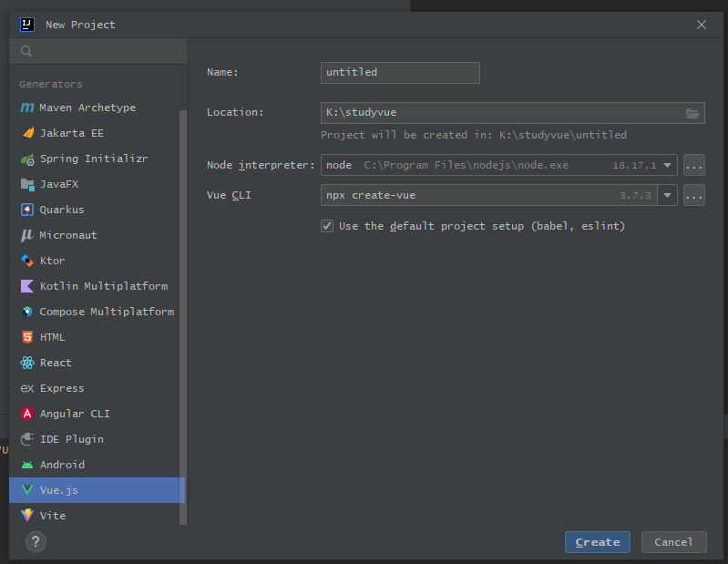The image size is (728, 564).
Task: Click the 'Project will be created in' hint
Action: click(x=474, y=135)
